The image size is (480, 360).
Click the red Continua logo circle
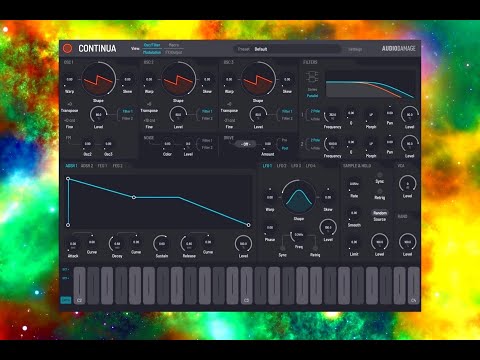(x=68, y=49)
